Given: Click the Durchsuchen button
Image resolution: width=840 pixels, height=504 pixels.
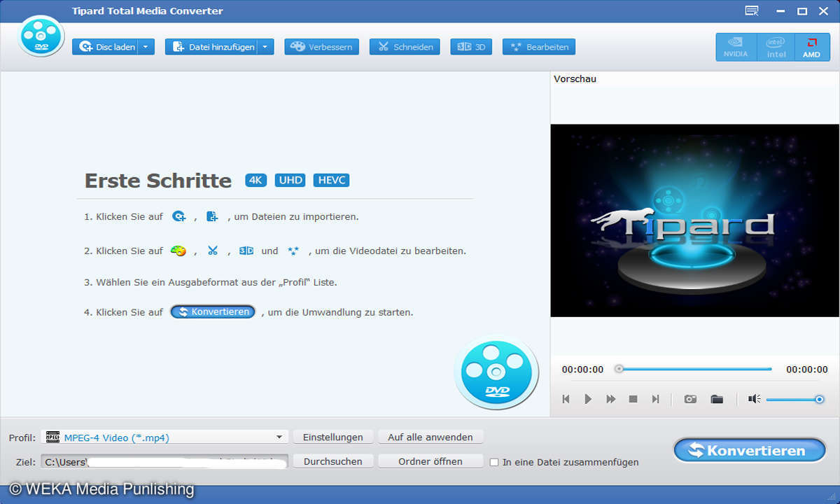Looking at the screenshot, I should [333, 461].
